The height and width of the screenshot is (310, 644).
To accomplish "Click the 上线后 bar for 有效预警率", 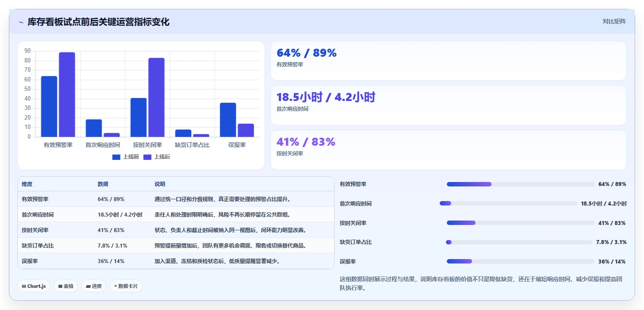I will (x=67, y=94).
